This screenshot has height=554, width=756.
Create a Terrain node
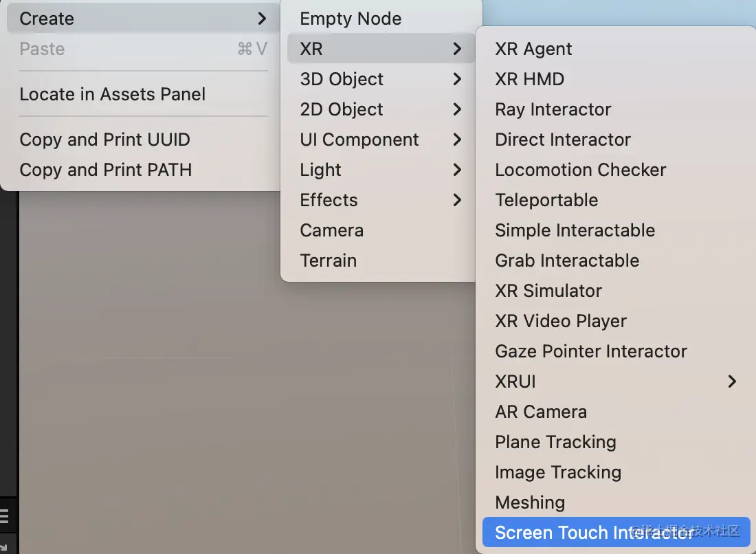click(x=329, y=261)
